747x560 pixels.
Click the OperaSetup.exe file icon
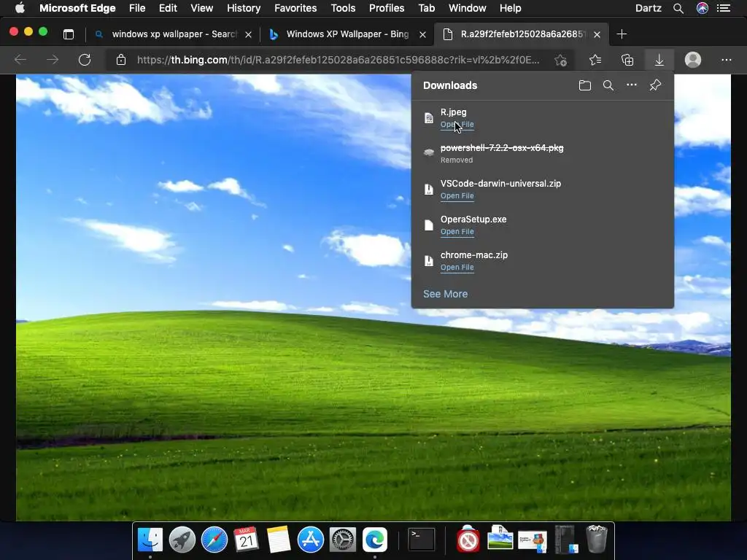pyautogui.click(x=429, y=225)
